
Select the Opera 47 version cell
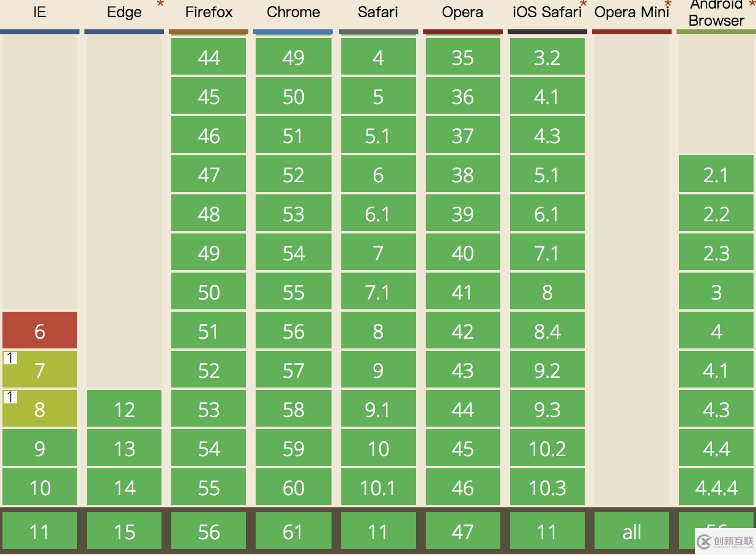click(x=462, y=531)
